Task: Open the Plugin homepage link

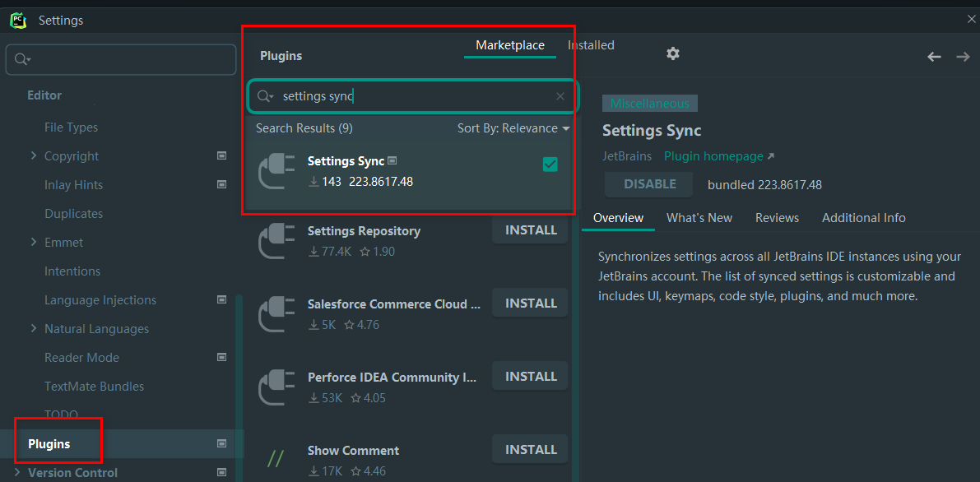Action: 719,156
